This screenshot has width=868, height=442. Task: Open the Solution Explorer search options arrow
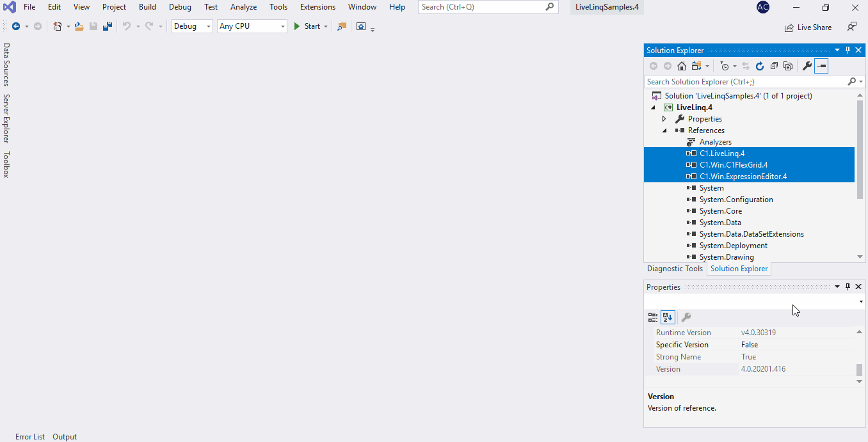tap(862, 82)
